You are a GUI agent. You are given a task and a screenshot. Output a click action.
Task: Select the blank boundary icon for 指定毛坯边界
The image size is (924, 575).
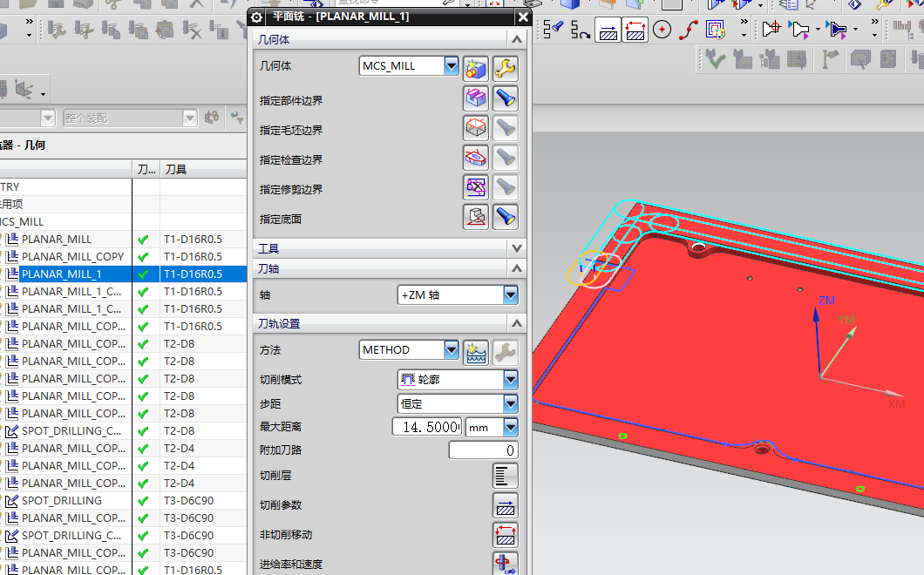point(476,128)
